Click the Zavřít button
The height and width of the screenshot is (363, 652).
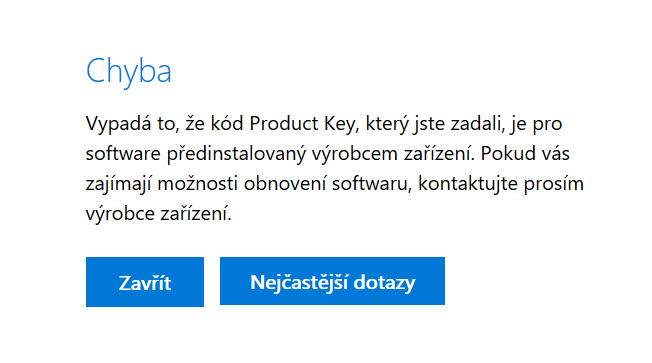[145, 282]
